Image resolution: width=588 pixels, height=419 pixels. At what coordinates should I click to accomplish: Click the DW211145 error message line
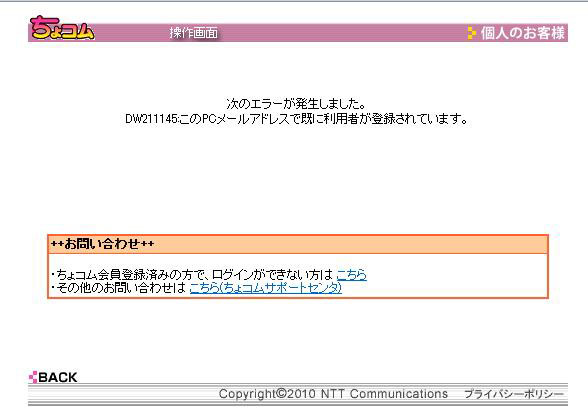(297, 119)
